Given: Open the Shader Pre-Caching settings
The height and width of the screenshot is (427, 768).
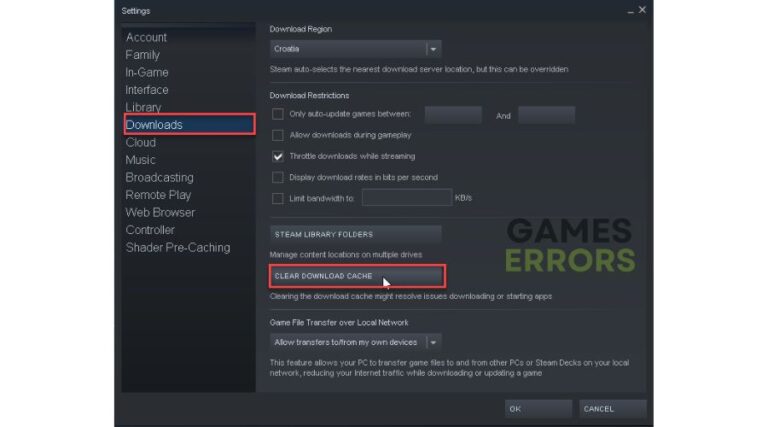Looking at the screenshot, I should pos(178,248).
